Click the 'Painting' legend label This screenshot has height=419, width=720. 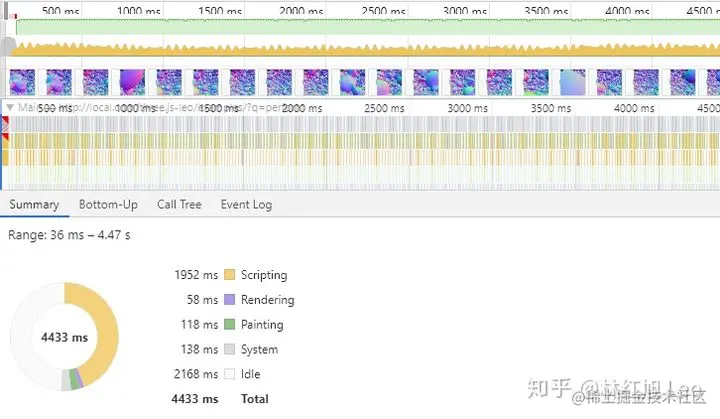[262, 325]
